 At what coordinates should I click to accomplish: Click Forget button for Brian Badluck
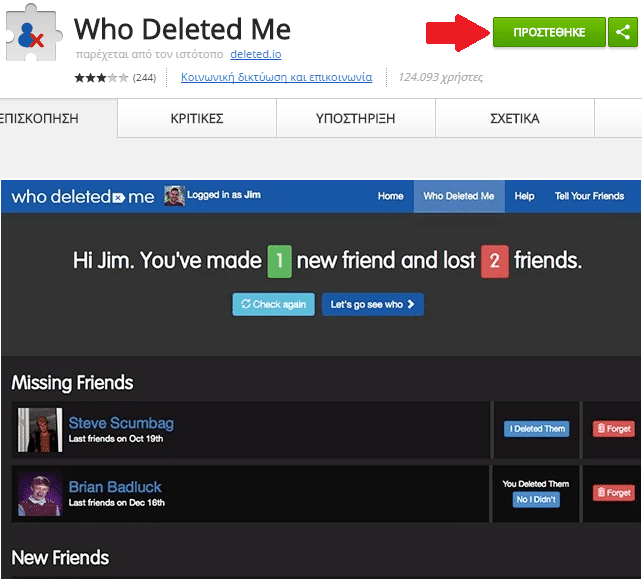point(613,493)
